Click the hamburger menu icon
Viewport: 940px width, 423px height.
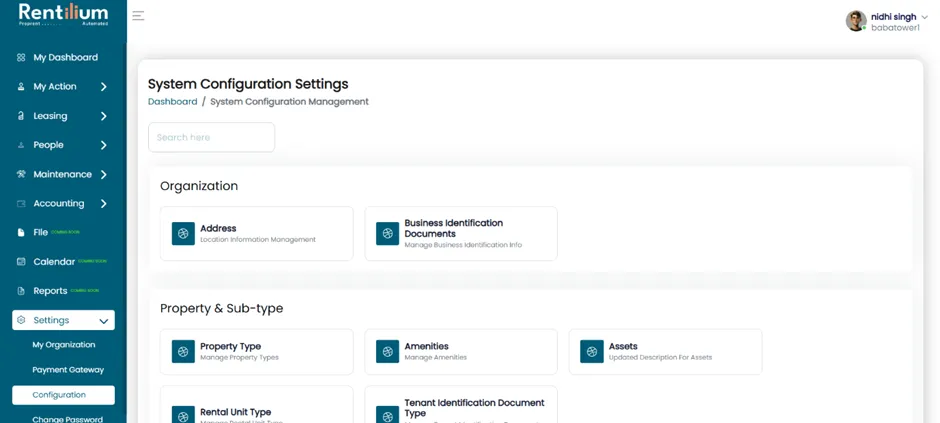click(138, 16)
